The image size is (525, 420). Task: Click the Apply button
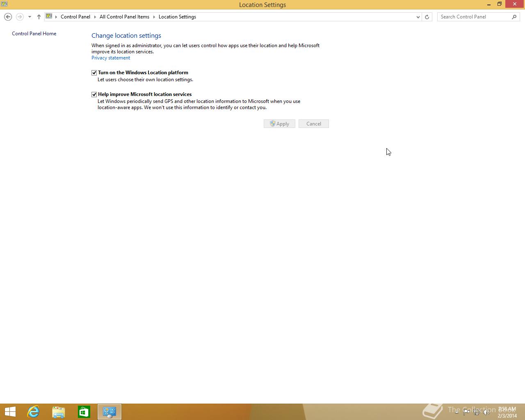pyautogui.click(x=279, y=124)
